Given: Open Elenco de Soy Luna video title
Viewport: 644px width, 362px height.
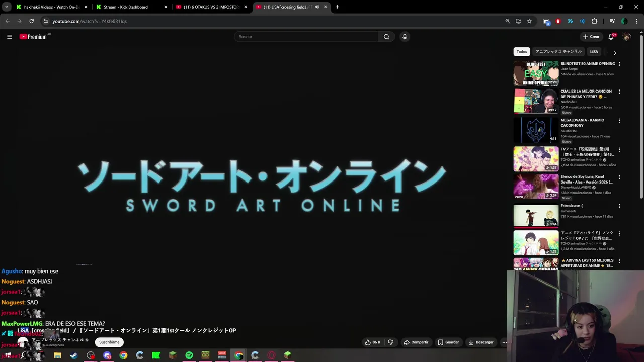Looking at the screenshot, I should click(587, 179).
